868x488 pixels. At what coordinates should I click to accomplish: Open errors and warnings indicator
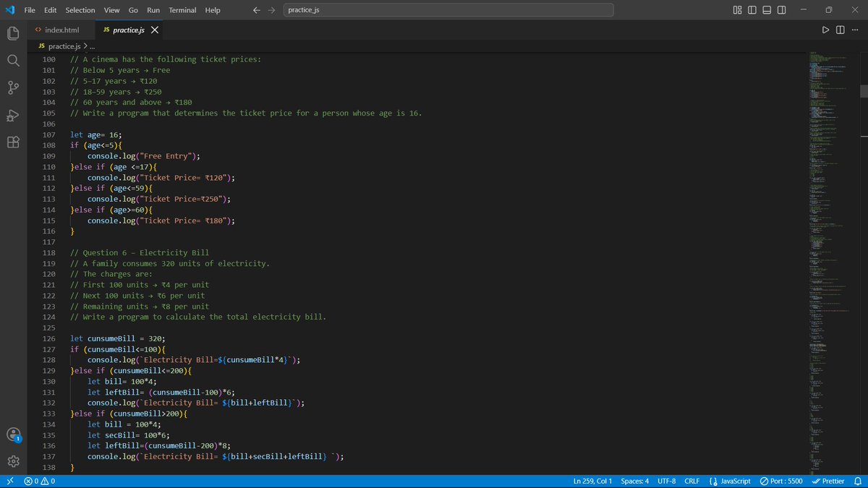[40, 481]
